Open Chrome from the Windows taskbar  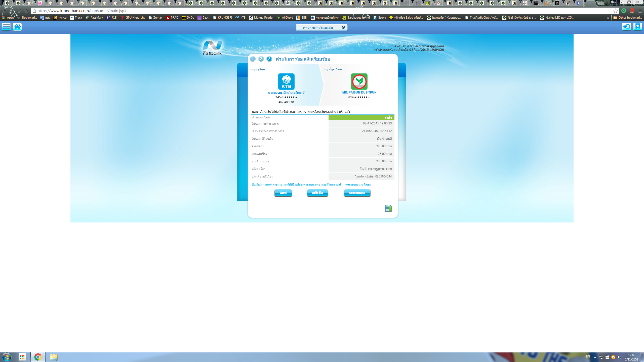pos(38,357)
